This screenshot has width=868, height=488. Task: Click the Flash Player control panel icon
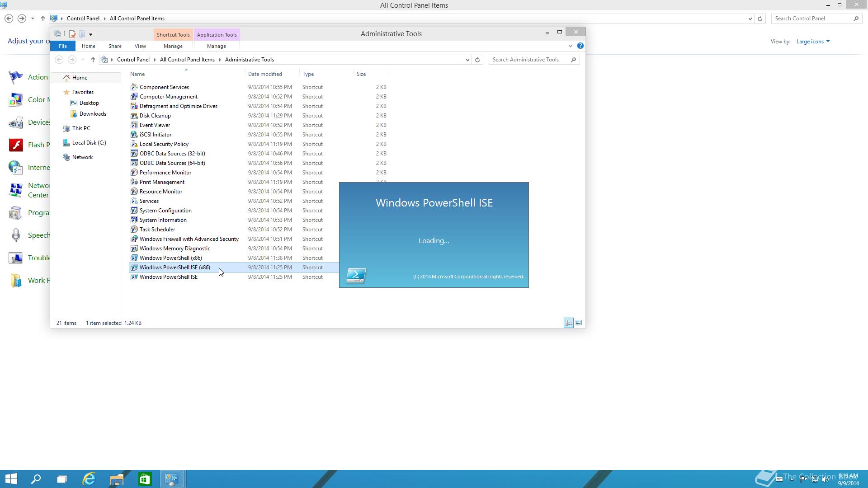pos(16,145)
